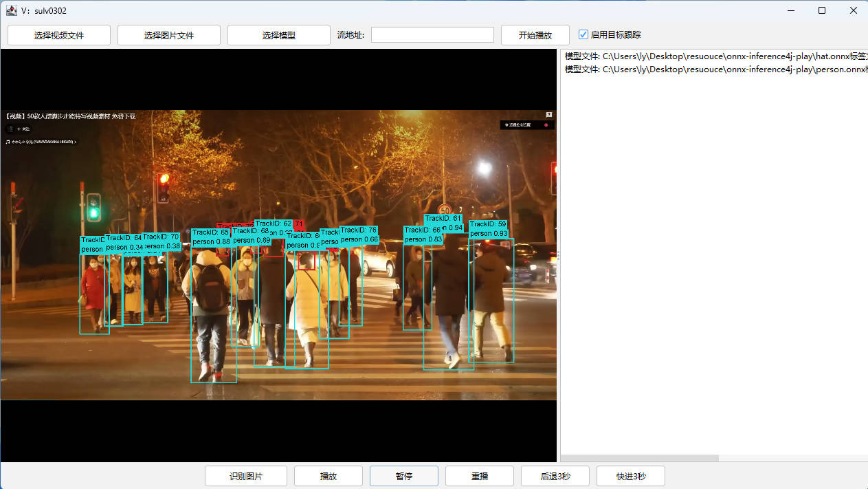868x489 pixels.
Task: Toggle the 启用目标跟踪 checkbox
Action: point(583,34)
